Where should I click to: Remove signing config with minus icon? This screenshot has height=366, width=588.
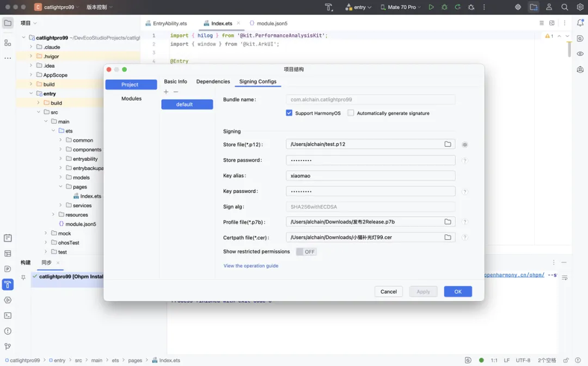pyautogui.click(x=175, y=92)
